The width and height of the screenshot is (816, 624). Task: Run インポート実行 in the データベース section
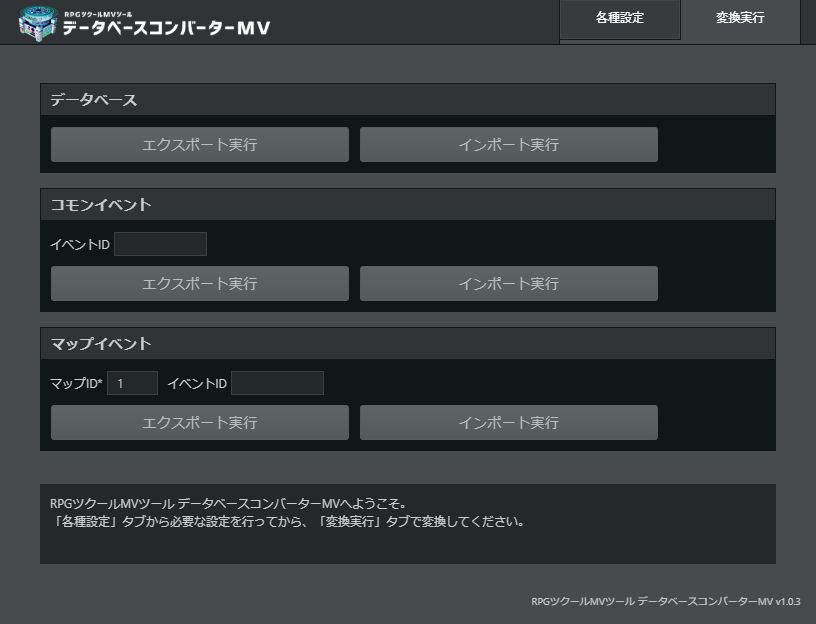point(508,144)
